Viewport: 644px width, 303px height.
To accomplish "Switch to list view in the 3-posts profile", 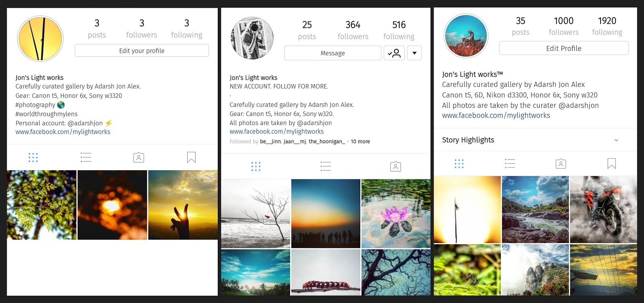I will click(86, 157).
